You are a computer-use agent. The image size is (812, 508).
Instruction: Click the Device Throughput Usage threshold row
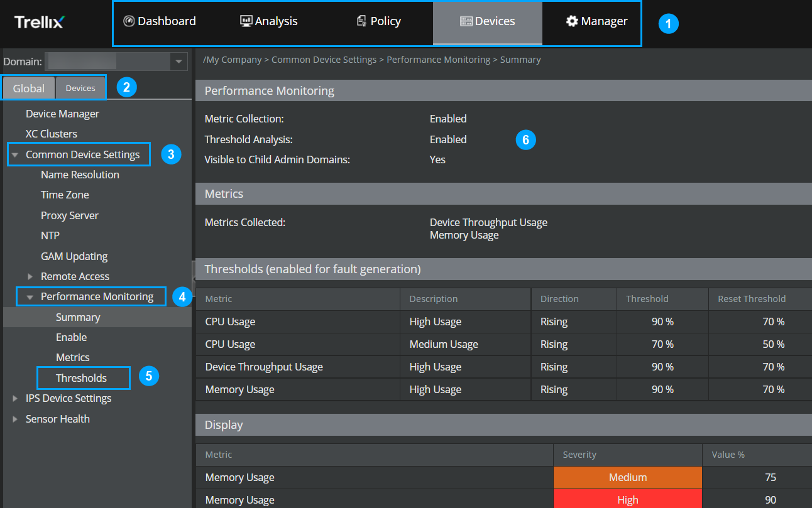click(504, 367)
